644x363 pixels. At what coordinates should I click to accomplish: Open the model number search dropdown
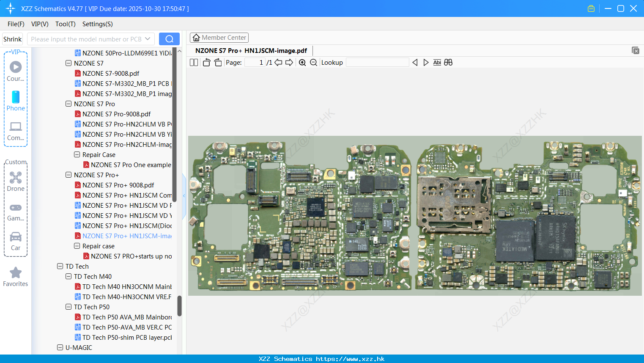point(148,39)
